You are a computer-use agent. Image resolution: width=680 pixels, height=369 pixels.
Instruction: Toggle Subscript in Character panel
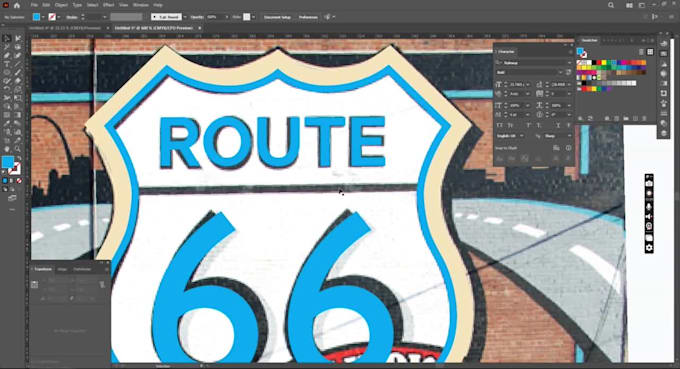pyautogui.click(x=539, y=125)
